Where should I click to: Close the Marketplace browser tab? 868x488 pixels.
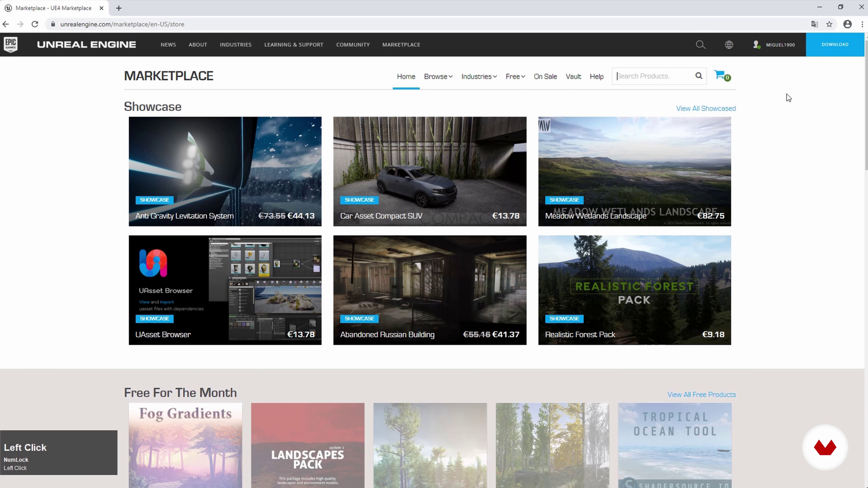click(101, 8)
